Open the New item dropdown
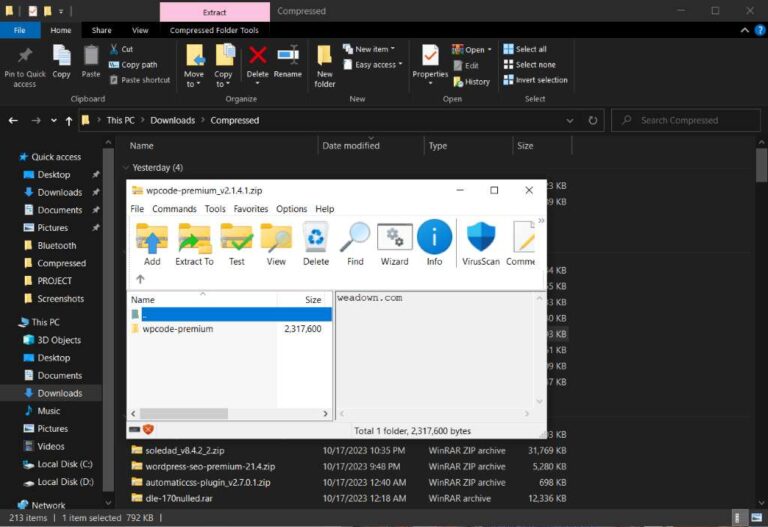The image size is (768, 527). [369, 49]
